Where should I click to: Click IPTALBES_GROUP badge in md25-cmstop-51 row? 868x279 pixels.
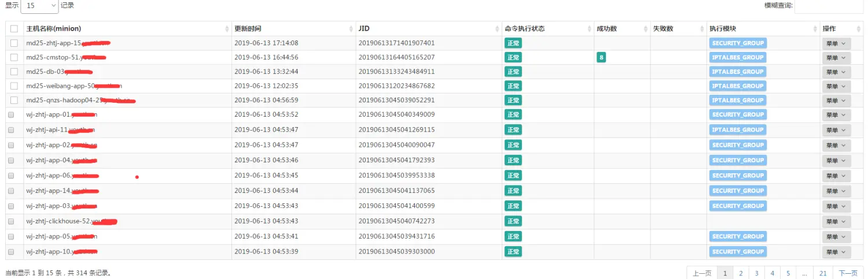[738, 58]
